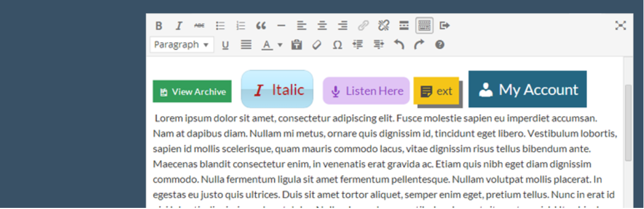Insert a special character (Omega)

(337, 45)
